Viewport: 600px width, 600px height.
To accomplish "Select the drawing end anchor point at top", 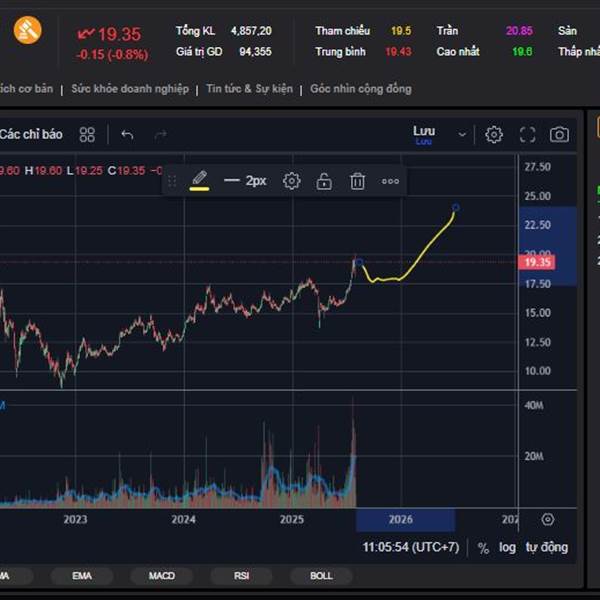I will click(455, 207).
